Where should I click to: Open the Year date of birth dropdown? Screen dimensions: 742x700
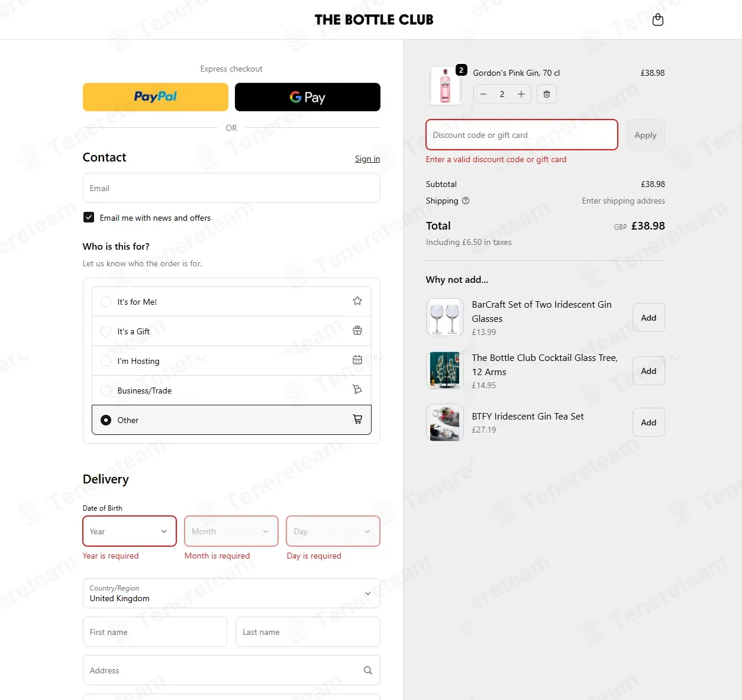(x=130, y=531)
